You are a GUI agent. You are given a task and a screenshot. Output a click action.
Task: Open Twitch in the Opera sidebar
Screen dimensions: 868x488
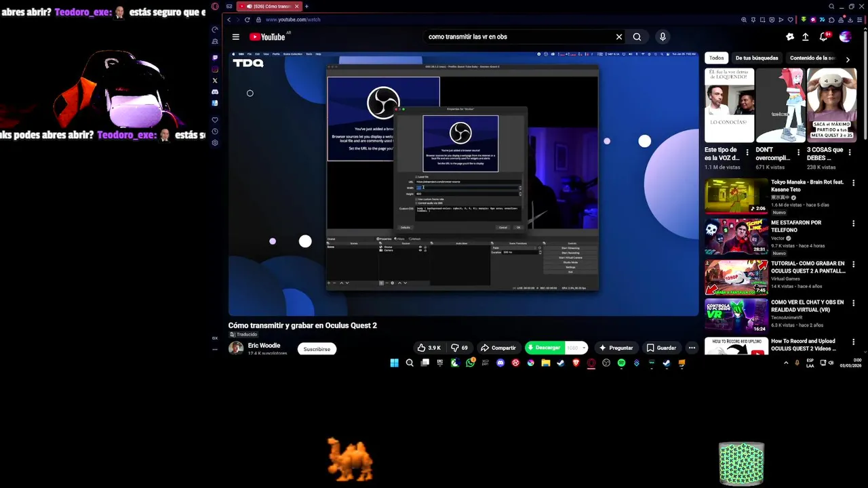[x=215, y=58]
